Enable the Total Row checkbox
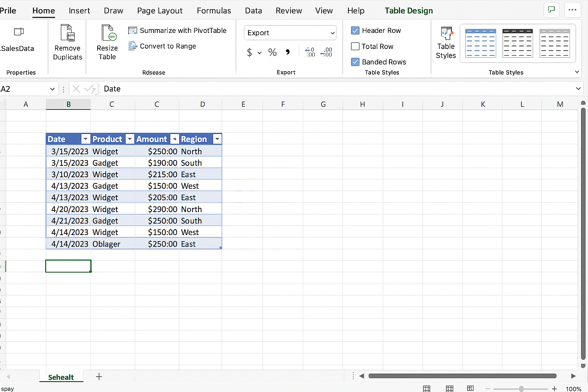The image size is (588, 392). 355,46
